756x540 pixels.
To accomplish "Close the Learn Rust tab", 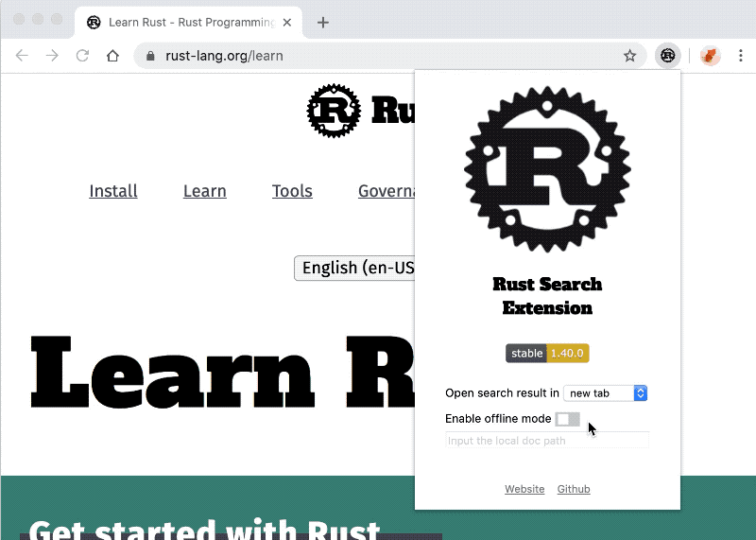I will 287,22.
